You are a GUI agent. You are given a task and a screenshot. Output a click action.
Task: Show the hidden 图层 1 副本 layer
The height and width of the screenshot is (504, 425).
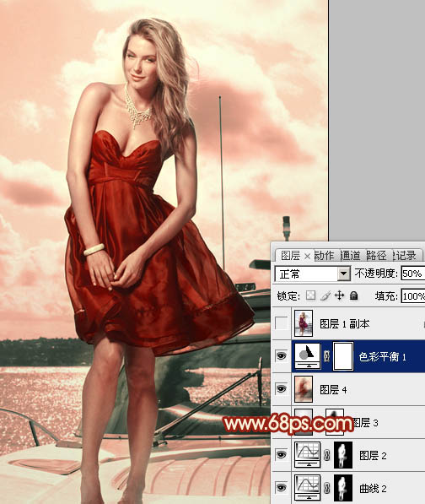[281, 323]
